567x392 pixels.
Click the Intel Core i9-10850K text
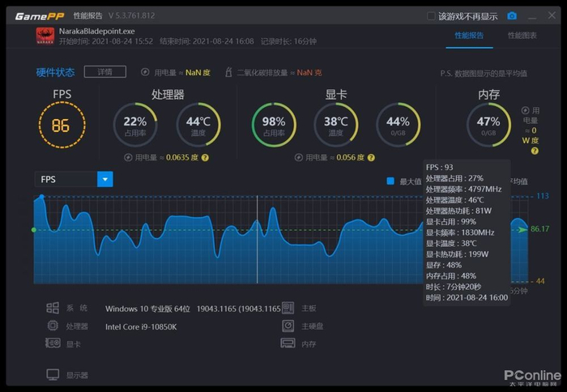click(x=141, y=327)
